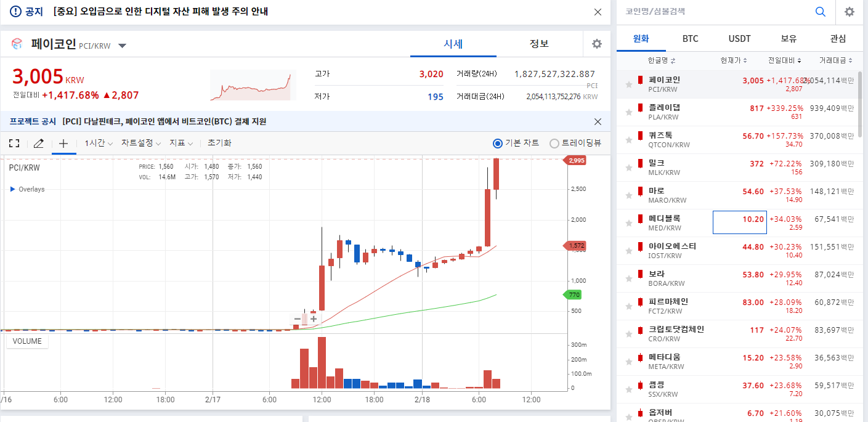This screenshot has width=868, height=422.
Task: Expand the 페이코인 market selector arrow
Action: point(122,46)
